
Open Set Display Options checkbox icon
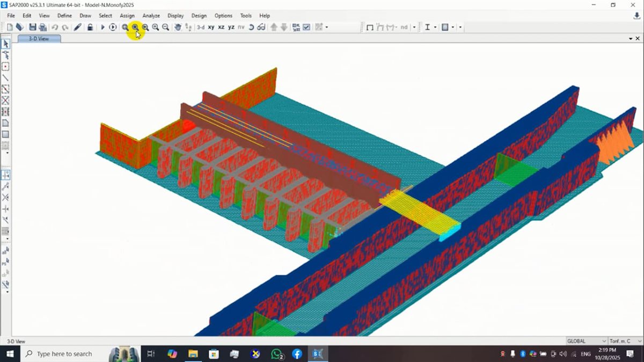coord(306,27)
